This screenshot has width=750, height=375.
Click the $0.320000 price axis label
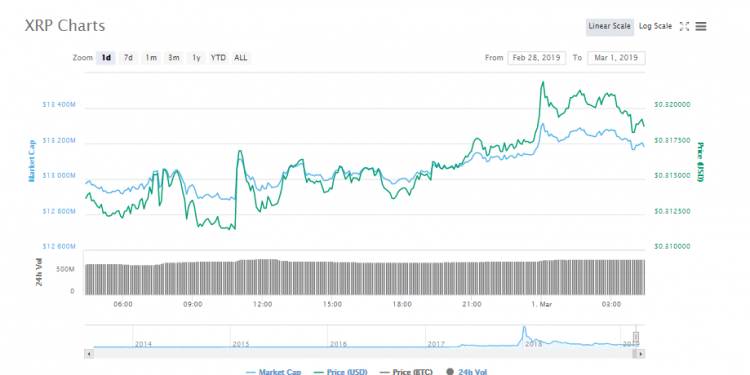[x=672, y=104]
